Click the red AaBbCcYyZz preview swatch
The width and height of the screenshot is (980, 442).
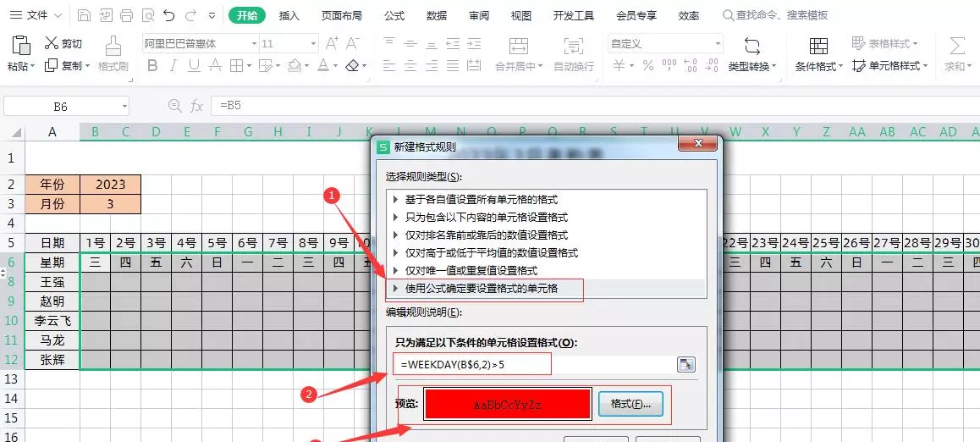508,405
